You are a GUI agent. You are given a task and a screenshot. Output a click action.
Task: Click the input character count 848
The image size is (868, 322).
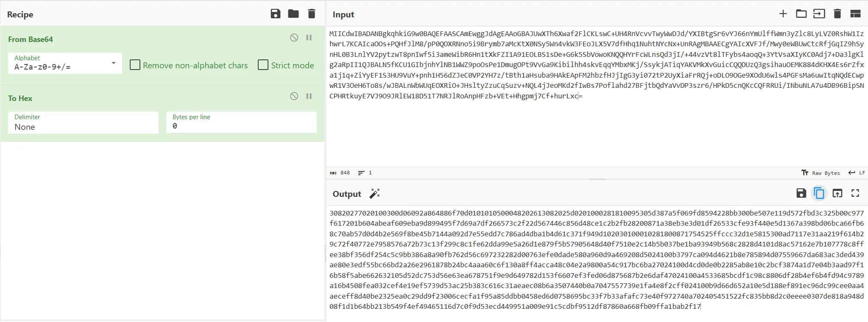tap(340, 173)
